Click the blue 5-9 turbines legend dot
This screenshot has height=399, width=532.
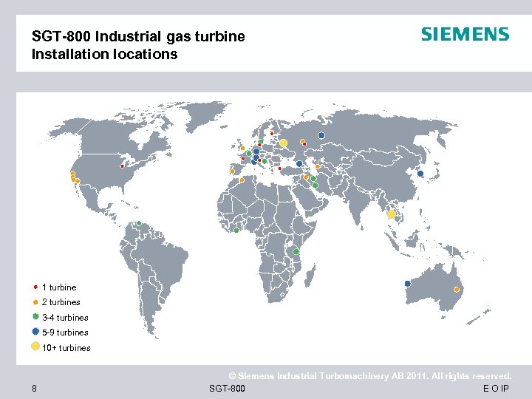pyautogui.click(x=35, y=332)
